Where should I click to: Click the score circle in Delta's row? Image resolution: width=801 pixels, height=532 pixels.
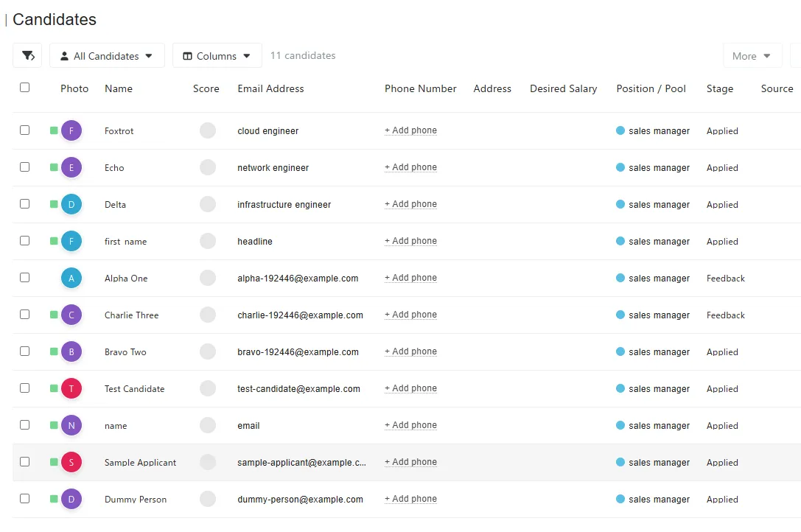208,204
